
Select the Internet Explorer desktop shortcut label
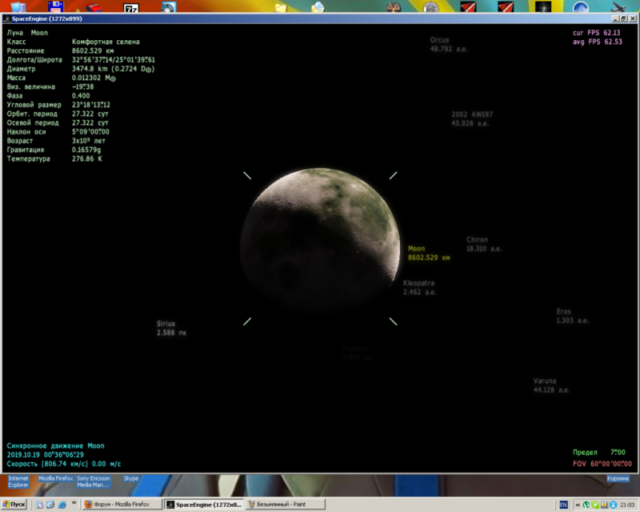18,481
